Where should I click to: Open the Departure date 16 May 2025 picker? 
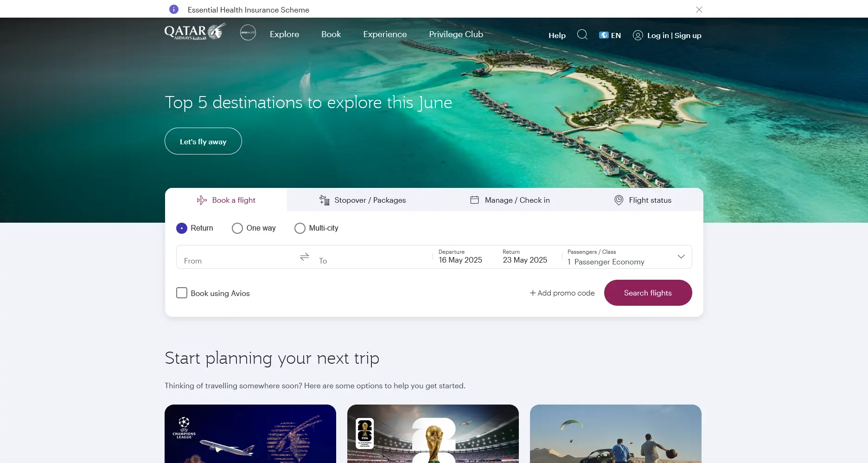coord(460,257)
